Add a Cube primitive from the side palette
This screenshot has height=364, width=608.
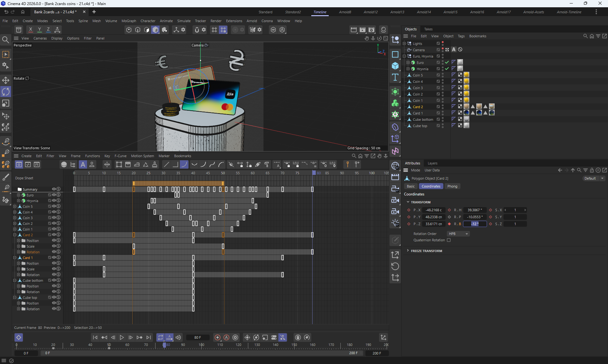click(x=395, y=66)
